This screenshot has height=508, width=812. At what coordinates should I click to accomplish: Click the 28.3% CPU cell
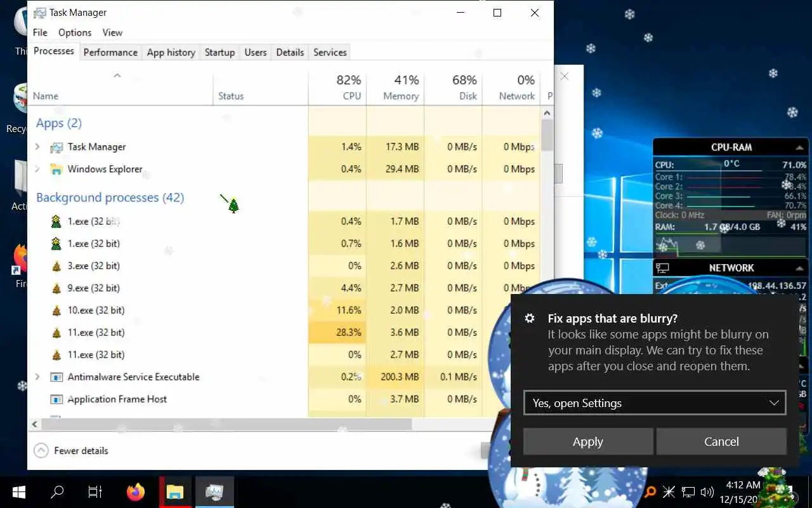pyautogui.click(x=337, y=333)
